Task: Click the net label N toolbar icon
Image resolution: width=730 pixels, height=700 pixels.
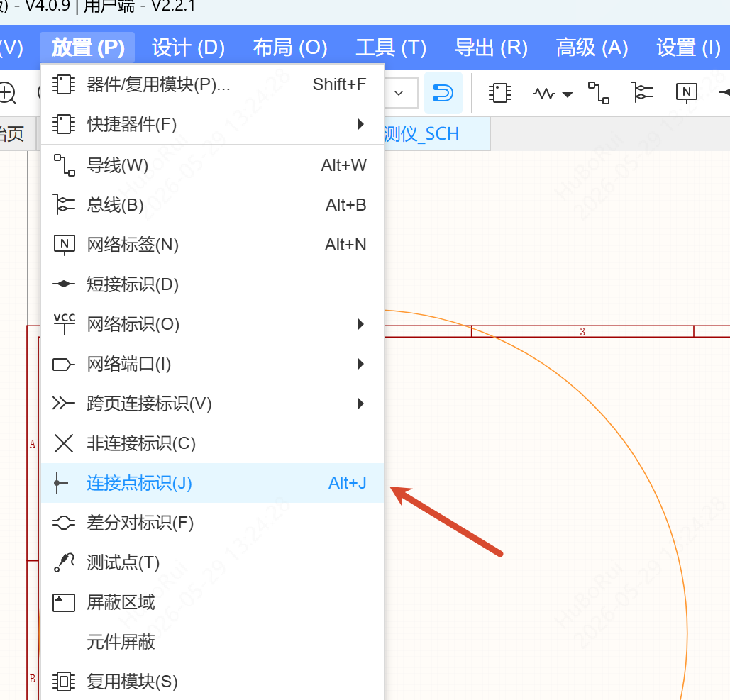Action: (687, 93)
